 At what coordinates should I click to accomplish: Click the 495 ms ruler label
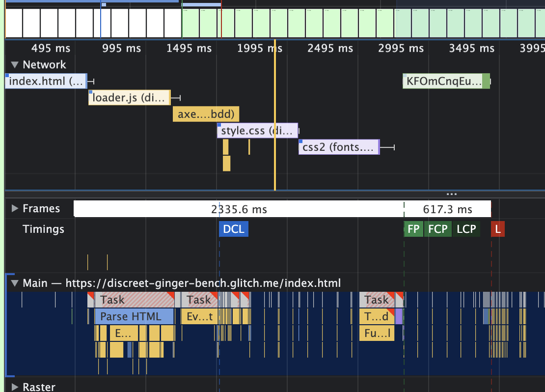click(x=51, y=48)
